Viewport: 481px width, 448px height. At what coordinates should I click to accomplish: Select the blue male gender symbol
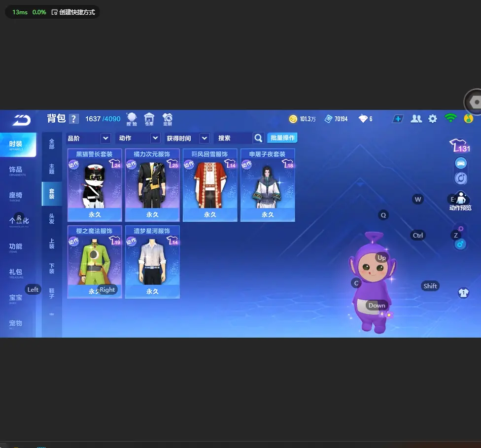(460, 244)
